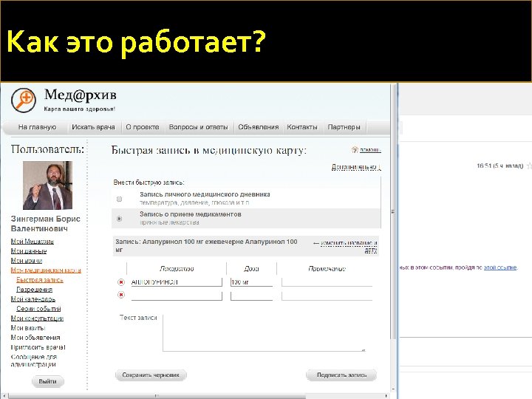Click the 'Выйти' logout button
The height and width of the screenshot is (399, 532).
pyautogui.click(x=47, y=381)
